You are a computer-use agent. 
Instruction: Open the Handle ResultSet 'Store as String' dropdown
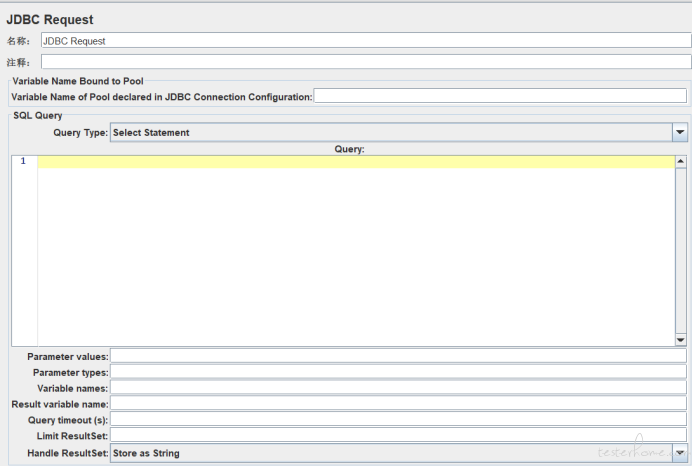(x=390, y=453)
